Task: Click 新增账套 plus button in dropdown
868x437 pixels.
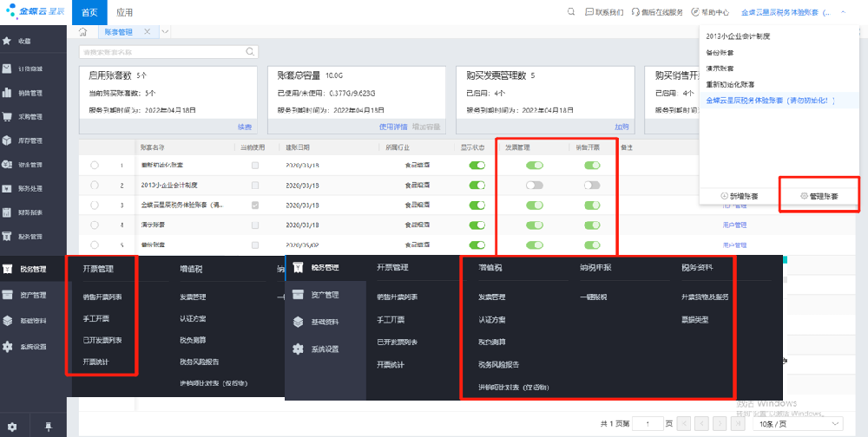Action: coord(739,196)
